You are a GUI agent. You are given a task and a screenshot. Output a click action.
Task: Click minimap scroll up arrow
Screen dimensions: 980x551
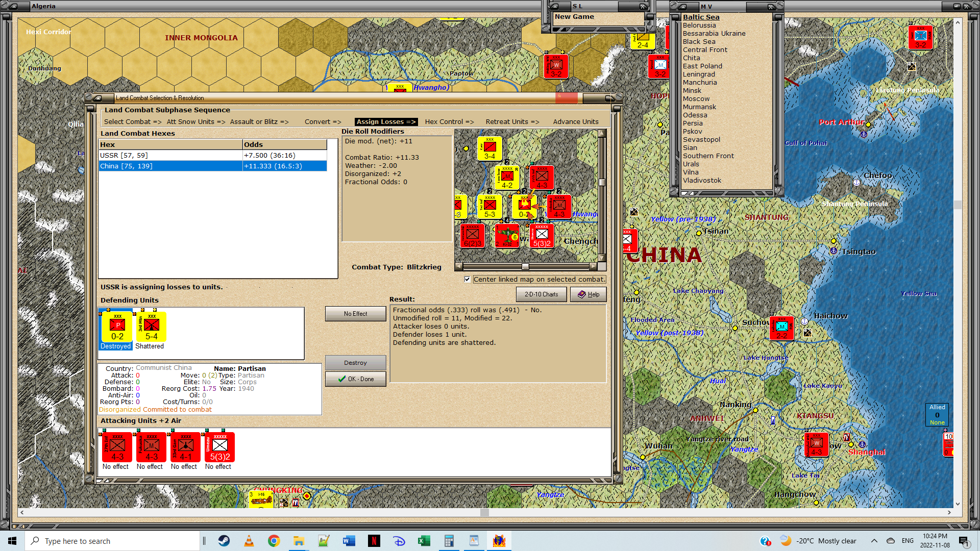[x=602, y=133]
